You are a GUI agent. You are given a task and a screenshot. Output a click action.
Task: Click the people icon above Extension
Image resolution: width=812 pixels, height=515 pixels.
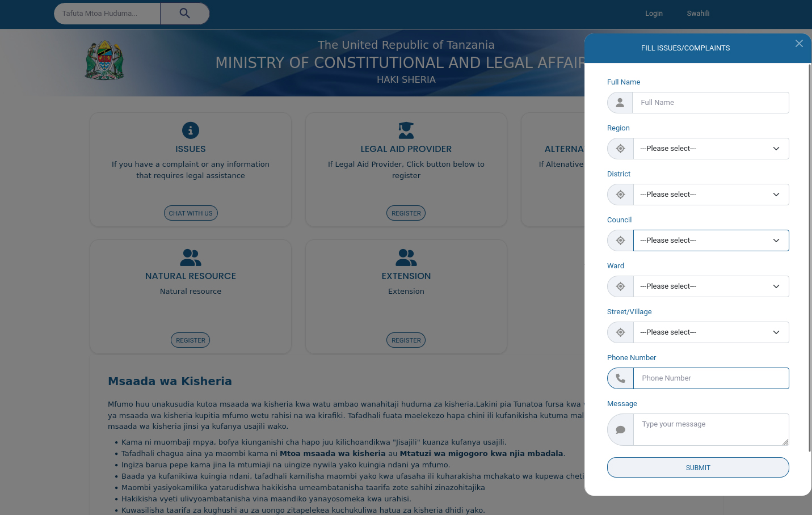point(406,257)
